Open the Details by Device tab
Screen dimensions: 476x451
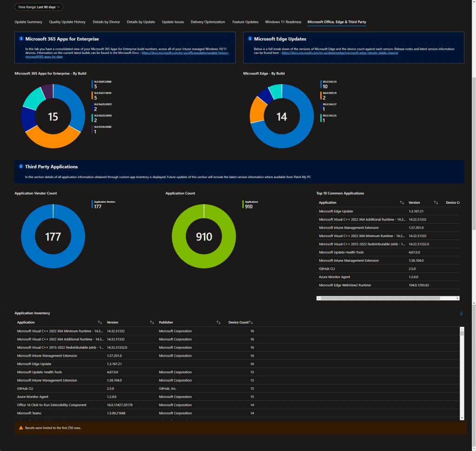point(106,22)
